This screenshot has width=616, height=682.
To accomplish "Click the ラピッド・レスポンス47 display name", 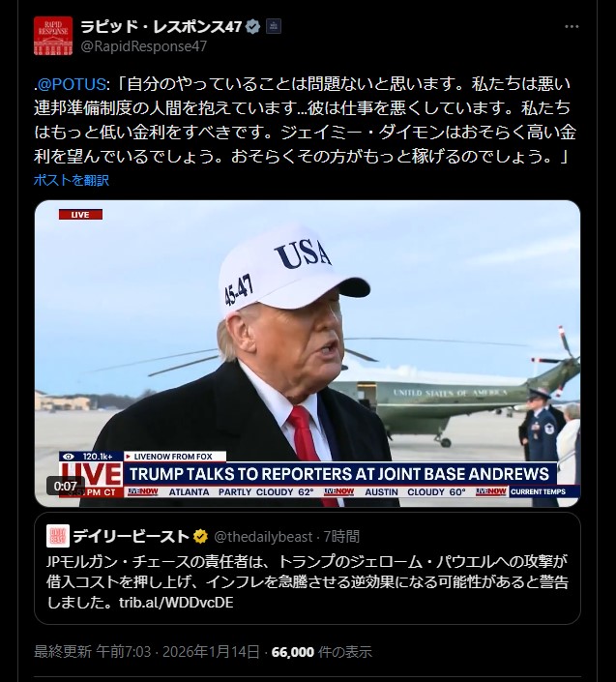I will click(x=161, y=26).
